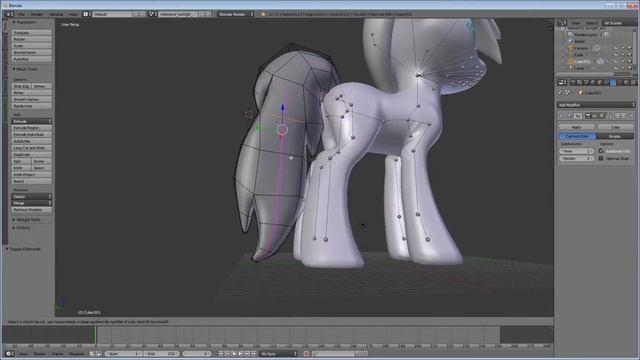Click the Randomize button
640x360 pixels.
click(x=31, y=106)
